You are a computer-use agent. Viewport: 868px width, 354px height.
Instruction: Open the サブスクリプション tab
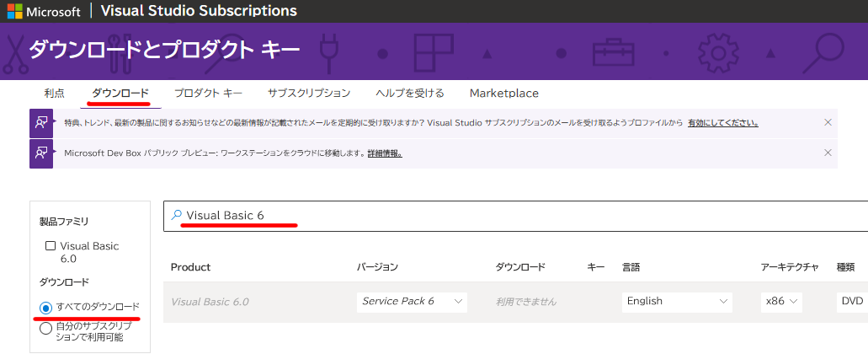click(309, 93)
